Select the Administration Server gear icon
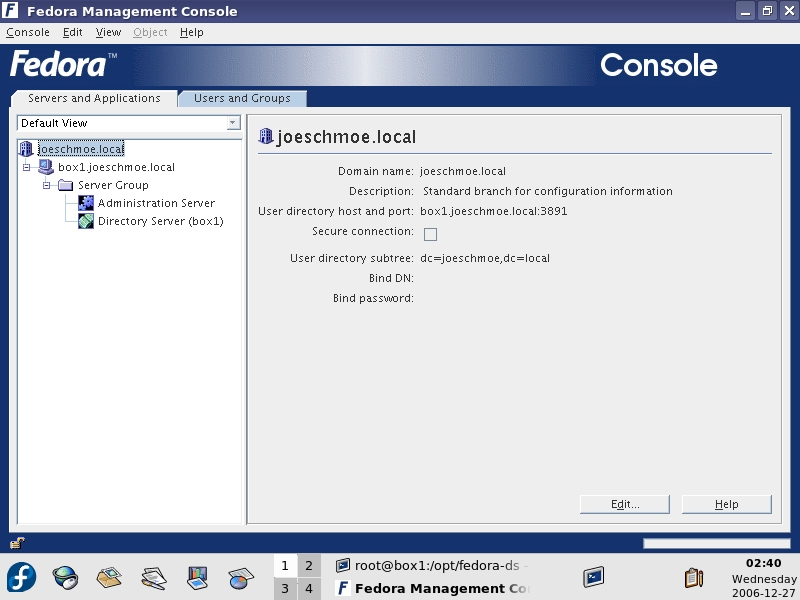The image size is (800, 600). (x=86, y=203)
